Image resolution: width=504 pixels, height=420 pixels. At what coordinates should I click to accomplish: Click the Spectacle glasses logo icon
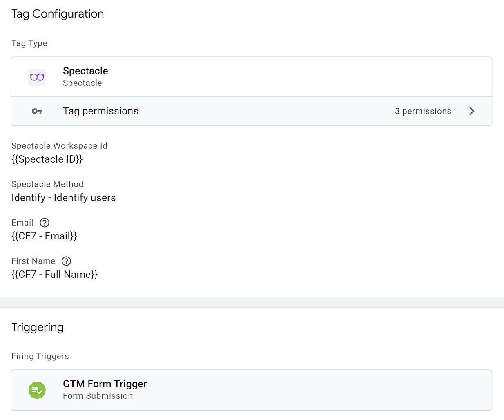[x=37, y=77]
